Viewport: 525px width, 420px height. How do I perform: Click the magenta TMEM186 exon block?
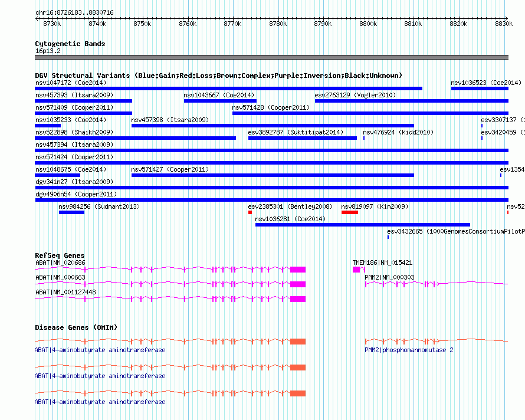(356, 270)
